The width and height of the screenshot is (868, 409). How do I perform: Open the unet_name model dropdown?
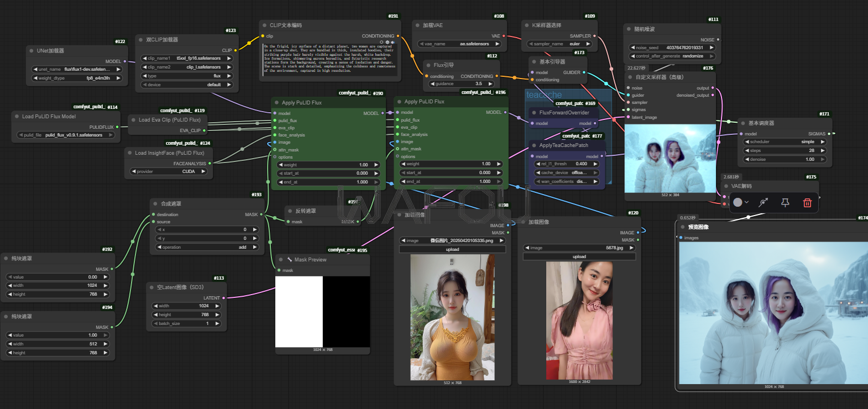click(77, 70)
